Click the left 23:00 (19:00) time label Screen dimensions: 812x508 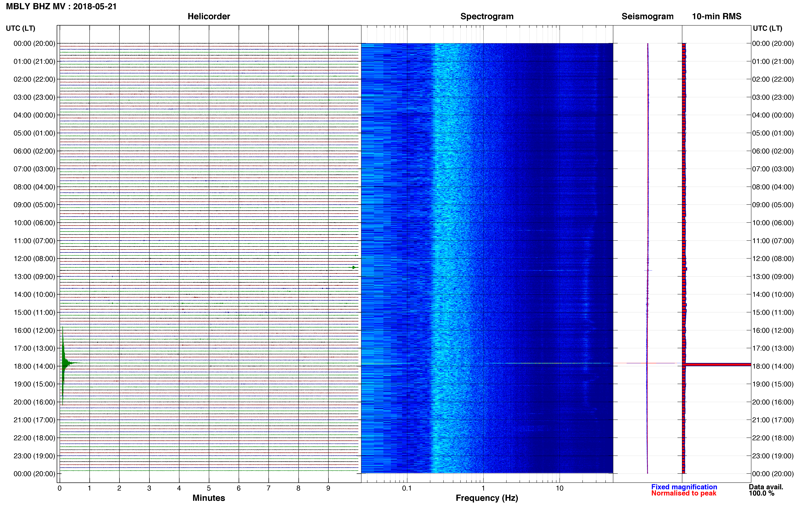coord(34,456)
